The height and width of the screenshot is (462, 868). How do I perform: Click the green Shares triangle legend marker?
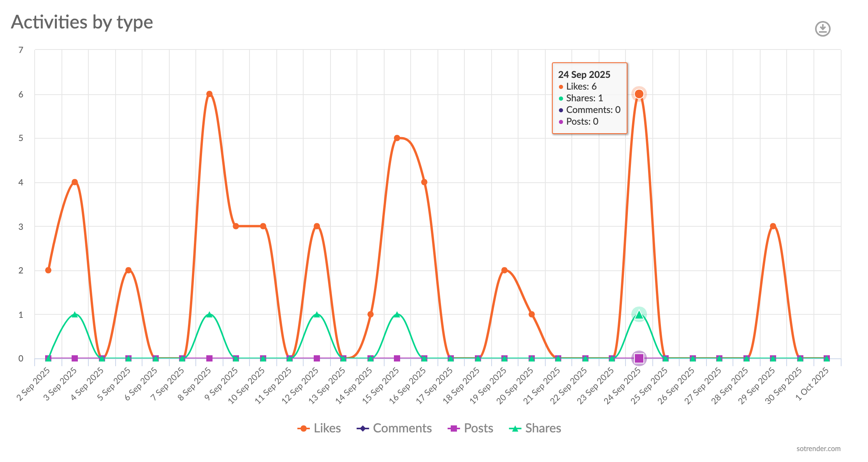[515, 428]
